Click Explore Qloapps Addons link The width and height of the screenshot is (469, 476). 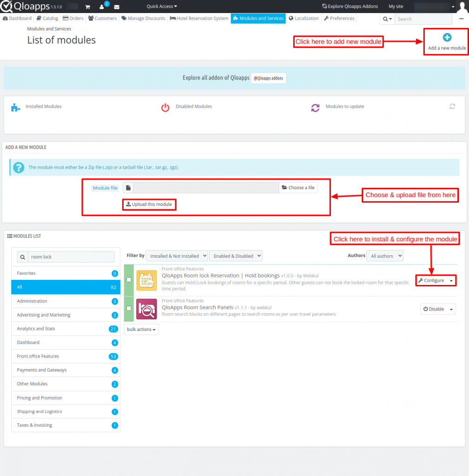click(350, 7)
